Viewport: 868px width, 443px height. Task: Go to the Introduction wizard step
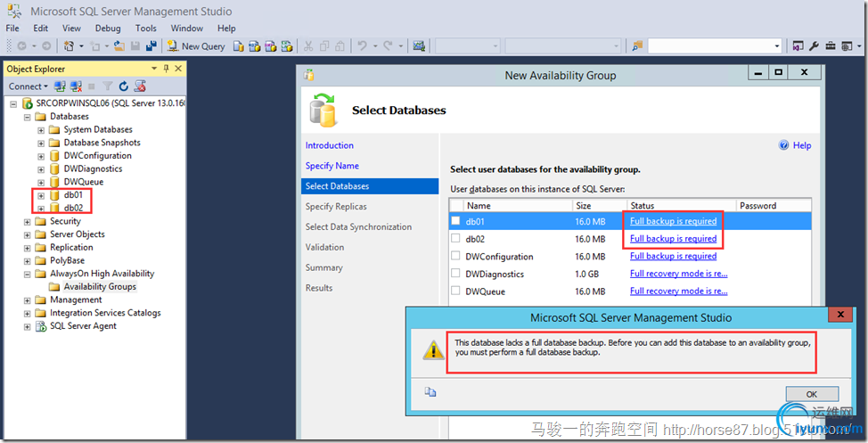pyautogui.click(x=330, y=145)
